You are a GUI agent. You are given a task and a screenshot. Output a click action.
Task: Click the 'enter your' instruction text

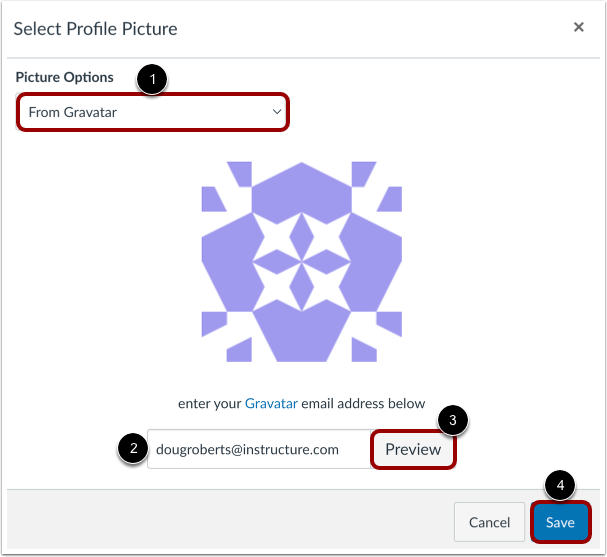point(210,404)
